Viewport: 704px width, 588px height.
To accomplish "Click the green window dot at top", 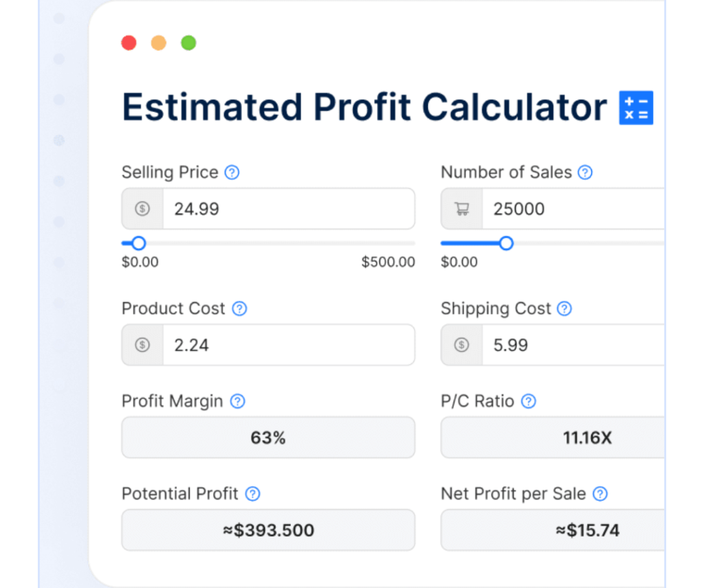I will (188, 43).
